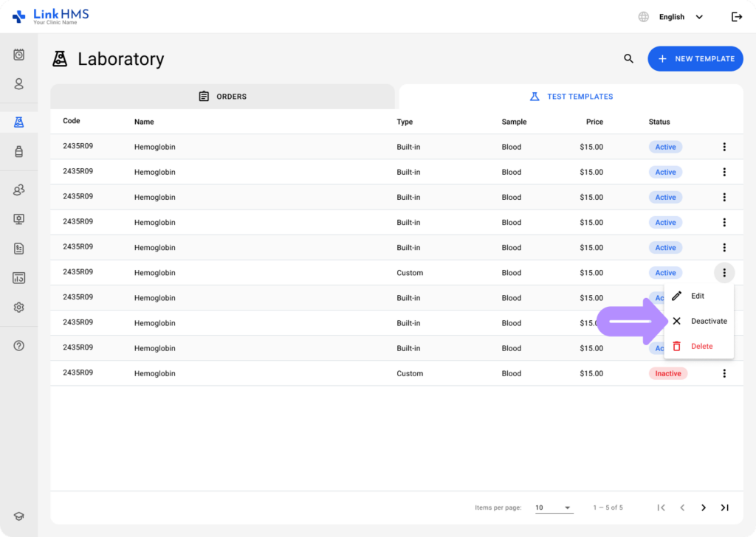The image size is (756, 537).
Task: Open the help question mark icon
Action: (x=18, y=345)
